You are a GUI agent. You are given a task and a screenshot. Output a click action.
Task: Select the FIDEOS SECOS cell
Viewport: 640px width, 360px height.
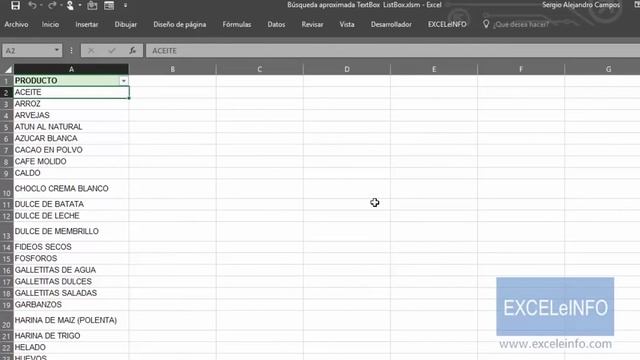71,247
